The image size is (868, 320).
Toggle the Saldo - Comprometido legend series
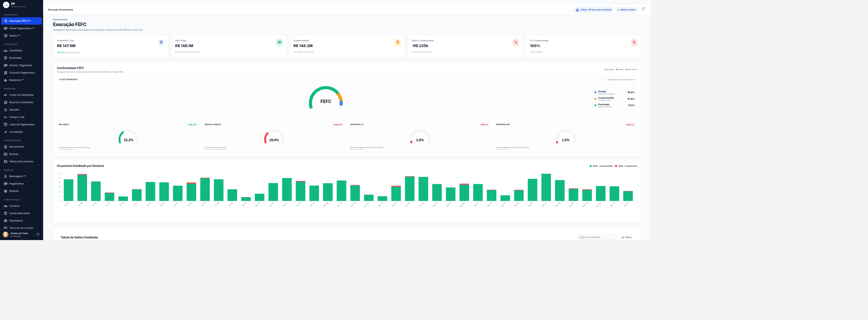[601, 166]
